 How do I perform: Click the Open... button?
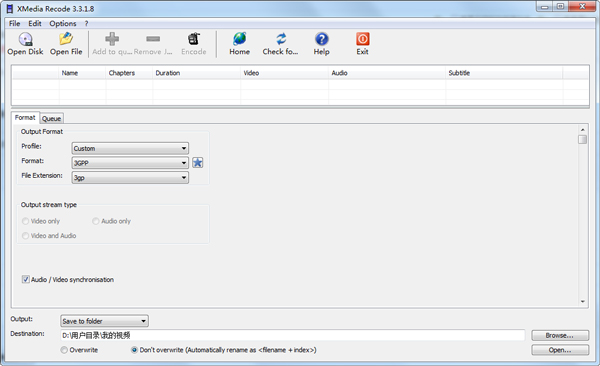pos(560,350)
